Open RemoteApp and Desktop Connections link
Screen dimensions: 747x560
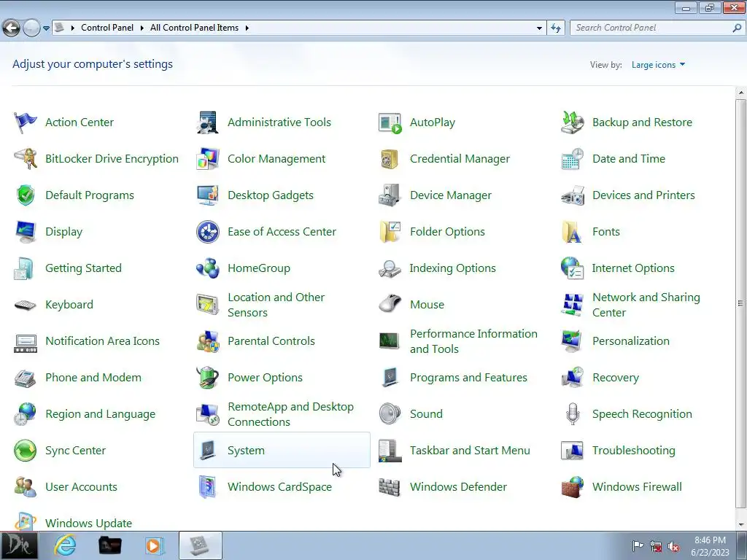pyautogui.click(x=290, y=414)
